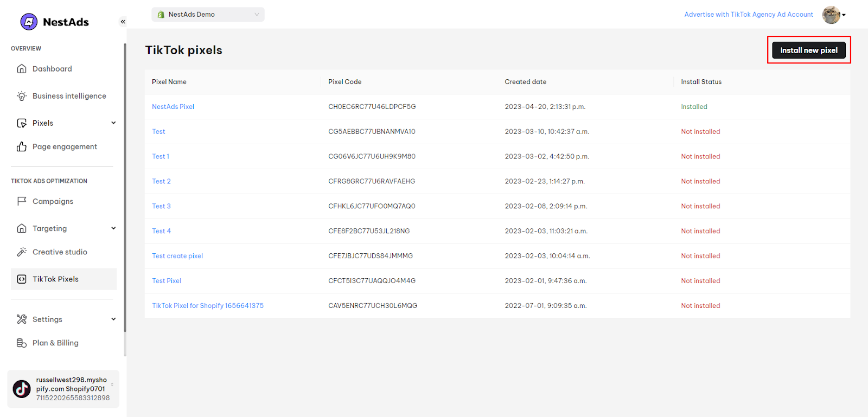This screenshot has height=417, width=868.
Task: Click the Creative studio magic wand icon
Action: 22,252
